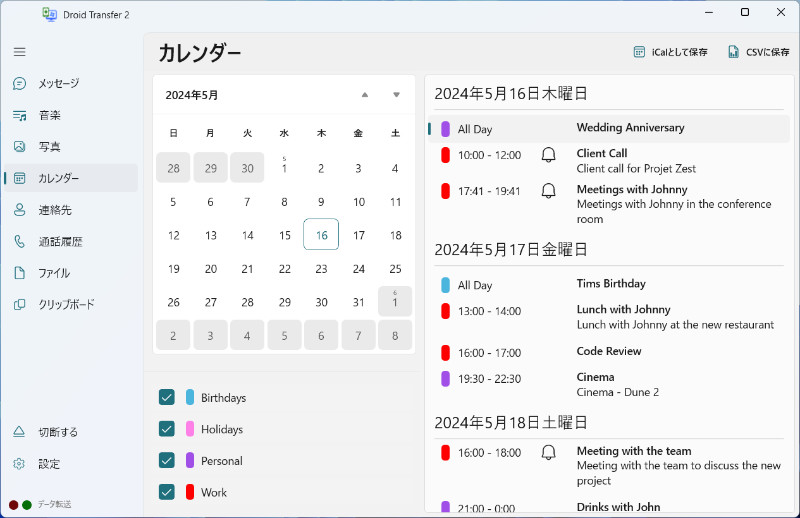Click the 2024年5月 month header
This screenshot has height=518, width=800.
tap(192, 95)
